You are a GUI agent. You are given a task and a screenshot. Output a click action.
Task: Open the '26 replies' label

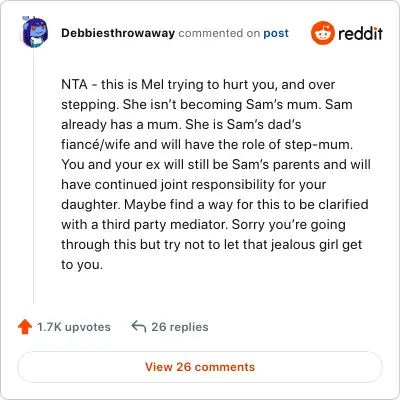coord(180,327)
